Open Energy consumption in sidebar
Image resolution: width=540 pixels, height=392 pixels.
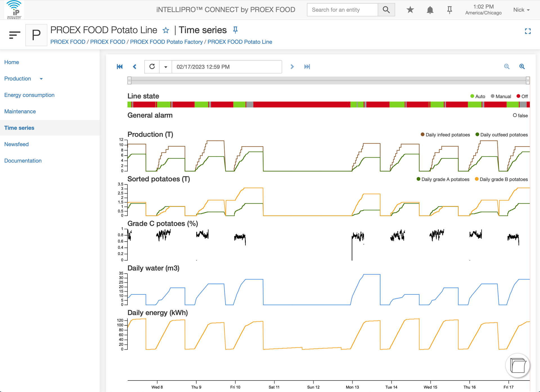pos(29,95)
